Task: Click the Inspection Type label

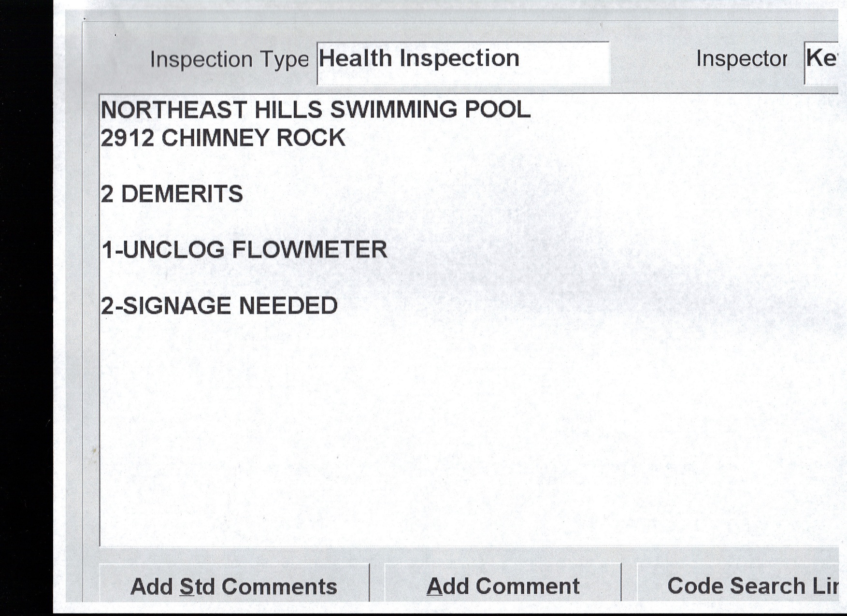Action: click(x=229, y=60)
